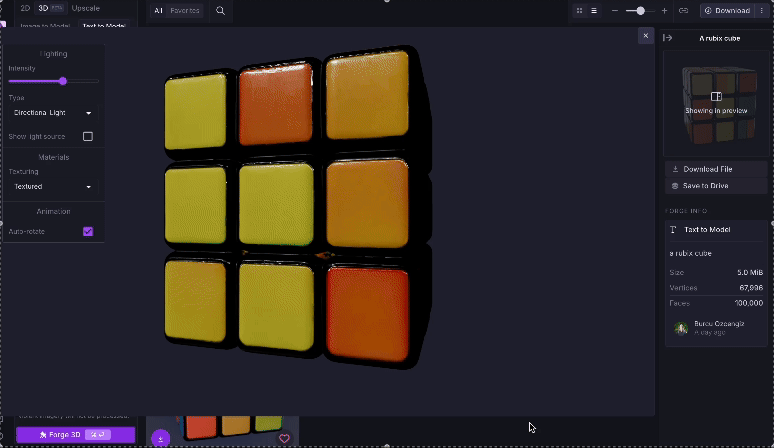
Task: Switch to the Upscale tab
Action: tap(86, 8)
